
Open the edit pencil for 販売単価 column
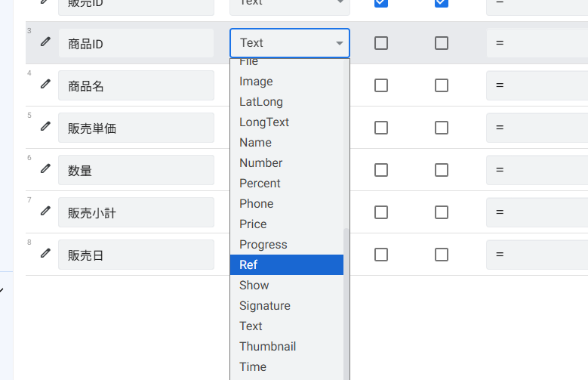[45, 127]
